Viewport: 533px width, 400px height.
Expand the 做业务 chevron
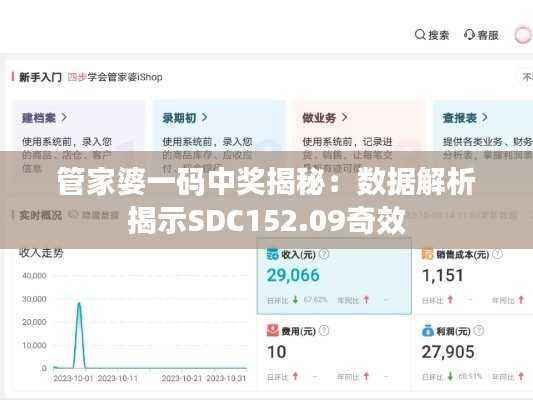[345, 118]
